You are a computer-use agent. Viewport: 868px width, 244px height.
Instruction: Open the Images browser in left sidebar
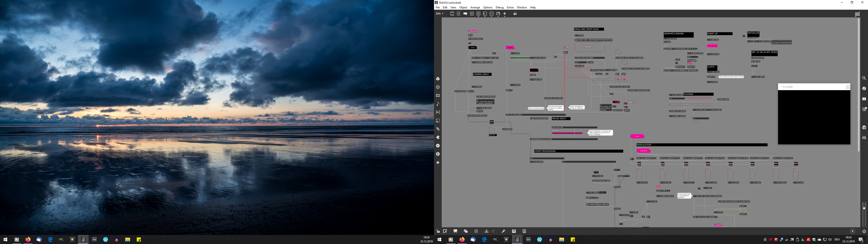(x=438, y=121)
